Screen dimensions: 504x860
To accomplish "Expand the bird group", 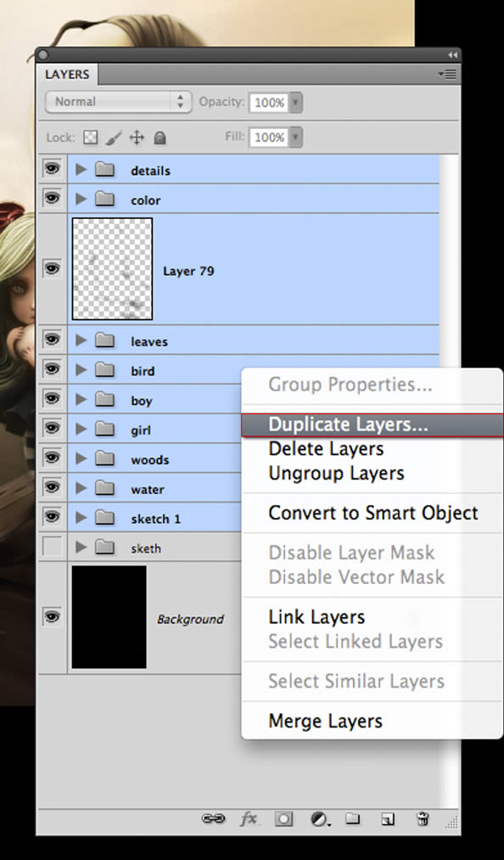I will [81, 370].
